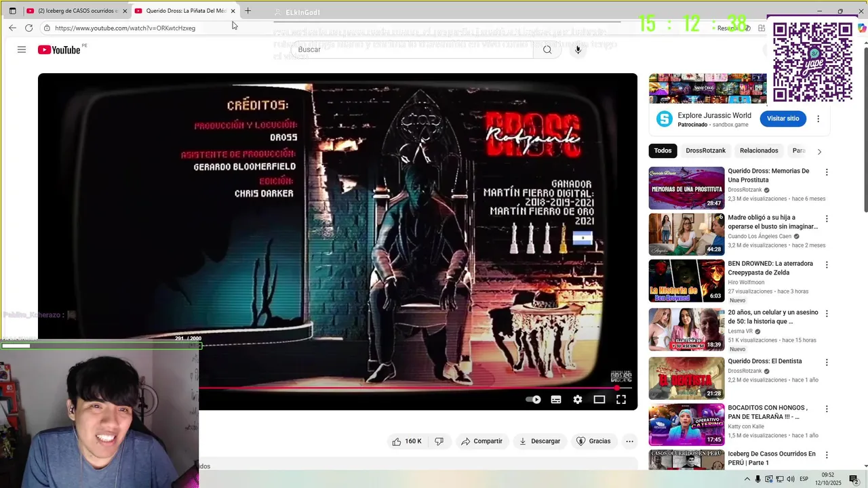
Task: Open the YouTube hamburger guide menu
Action: (x=22, y=49)
